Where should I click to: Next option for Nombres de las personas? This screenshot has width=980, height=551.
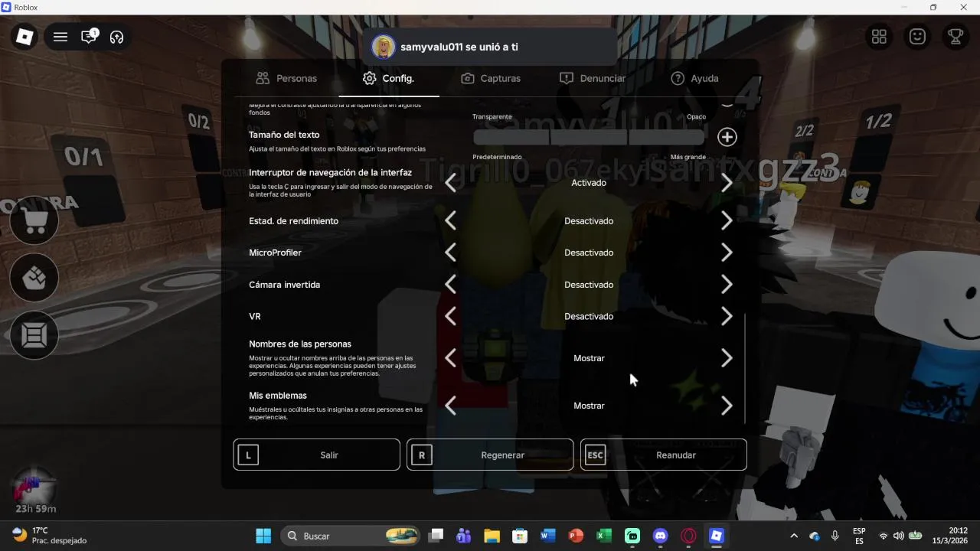coord(727,358)
